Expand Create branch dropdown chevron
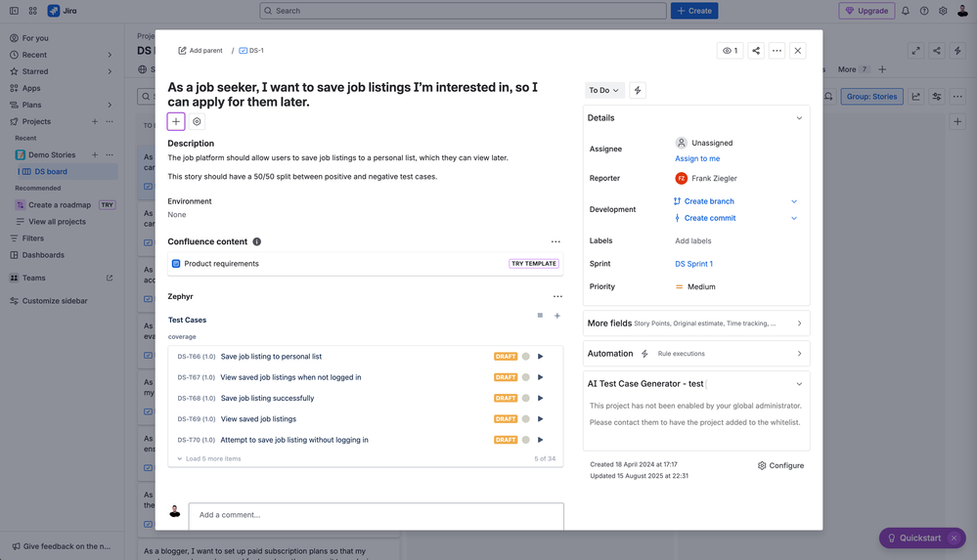The height and width of the screenshot is (560, 977). click(x=794, y=201)
